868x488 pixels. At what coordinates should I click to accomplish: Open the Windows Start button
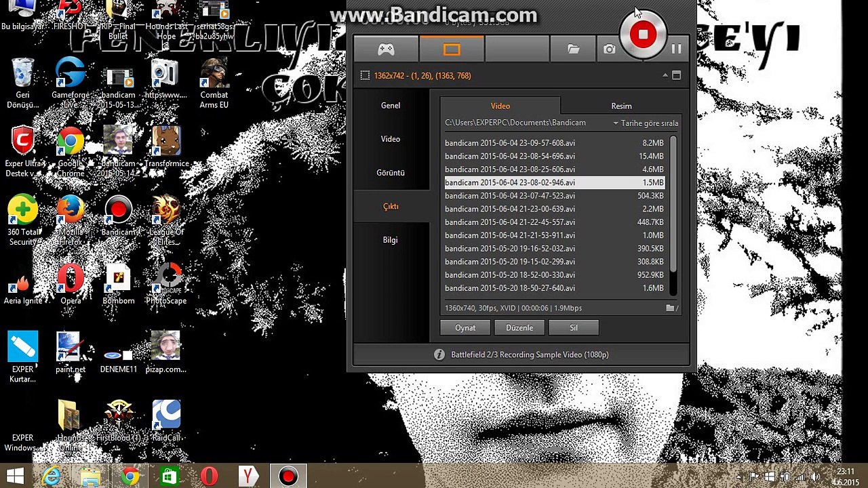[15, 476]
